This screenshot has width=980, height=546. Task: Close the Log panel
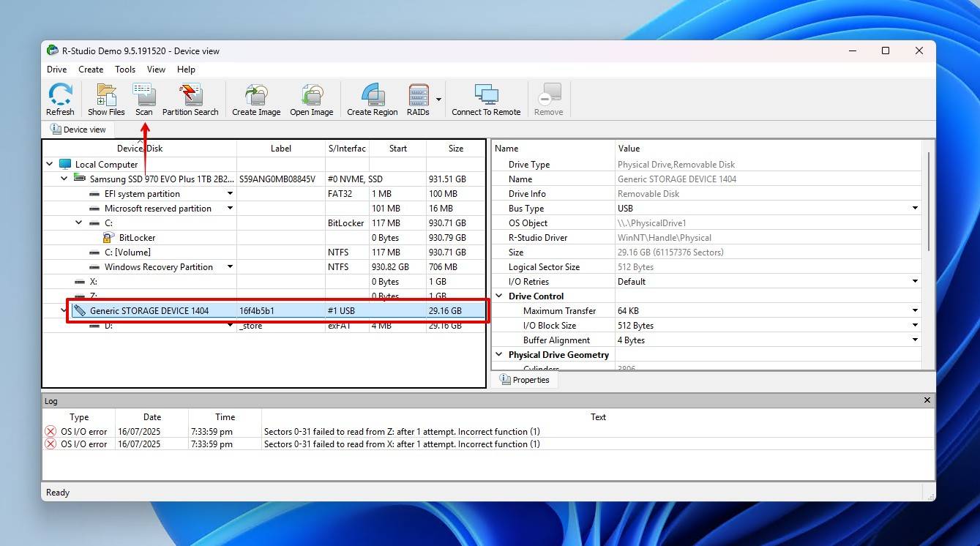(927, 400)
